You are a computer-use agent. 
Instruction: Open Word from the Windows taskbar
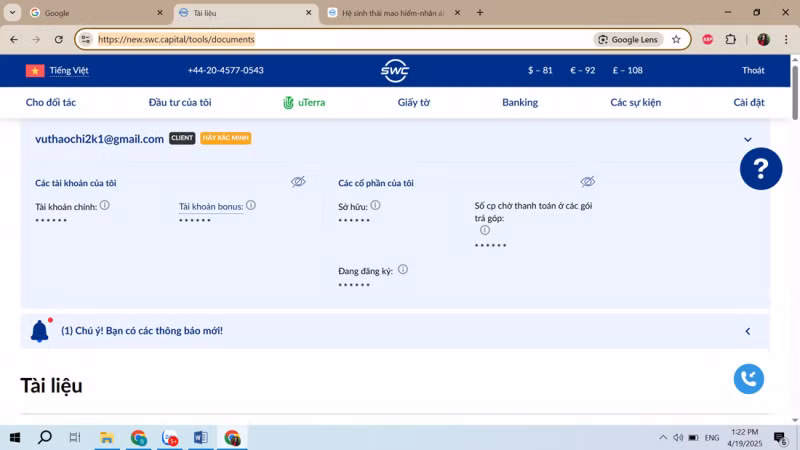tap(200, 438)
